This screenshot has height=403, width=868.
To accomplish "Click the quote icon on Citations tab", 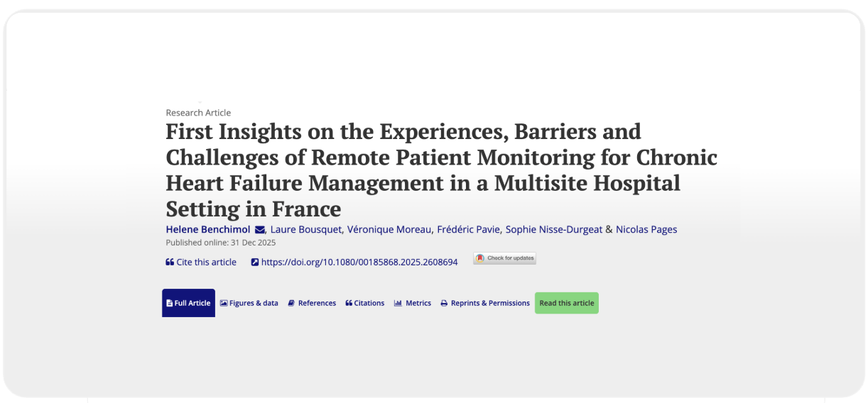I will (349, 303).
